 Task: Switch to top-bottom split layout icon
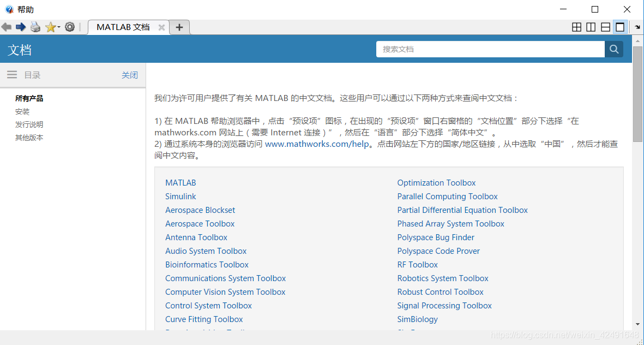(x=605, y=27)
